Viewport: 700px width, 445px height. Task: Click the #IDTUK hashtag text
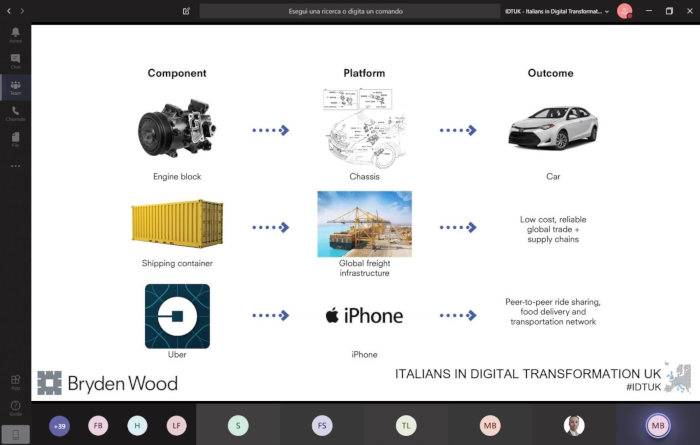[x=643, y=387]
